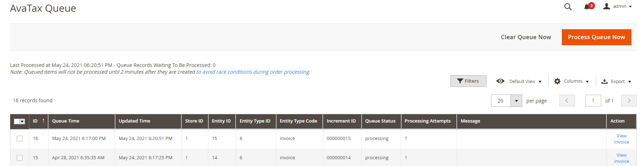The width and height of the screenshot is (644, 166).
Task: Click the current page number input field
Action: pos(593,101)
